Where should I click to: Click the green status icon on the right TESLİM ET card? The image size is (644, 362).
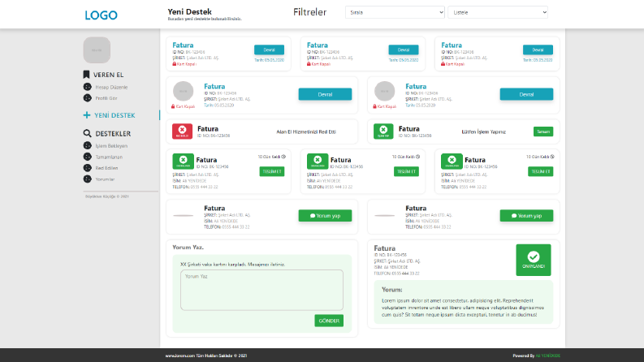tap(452, 162)
